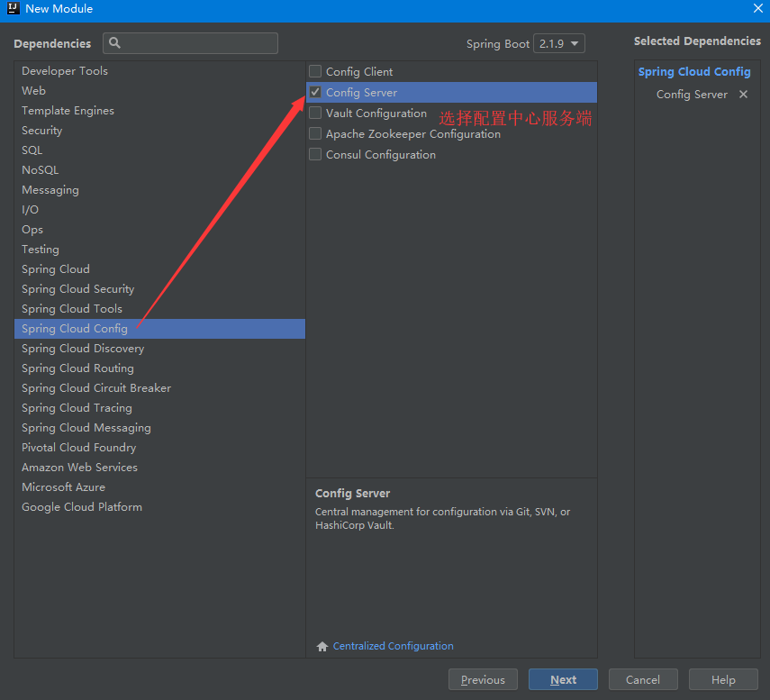Proceed with the Next button
The width and height of the screenshot is (770, 700).
click(563, 679)
